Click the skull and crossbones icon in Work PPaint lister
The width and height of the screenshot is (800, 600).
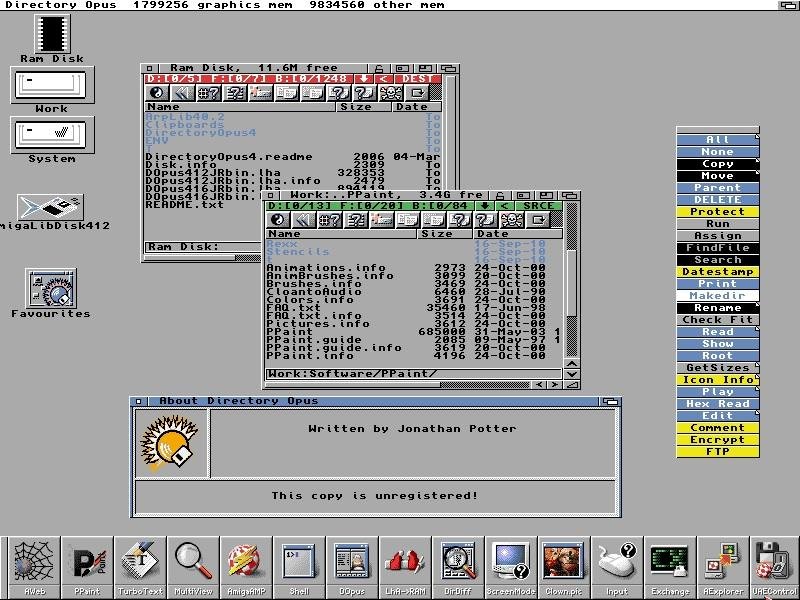pos(512,220)
